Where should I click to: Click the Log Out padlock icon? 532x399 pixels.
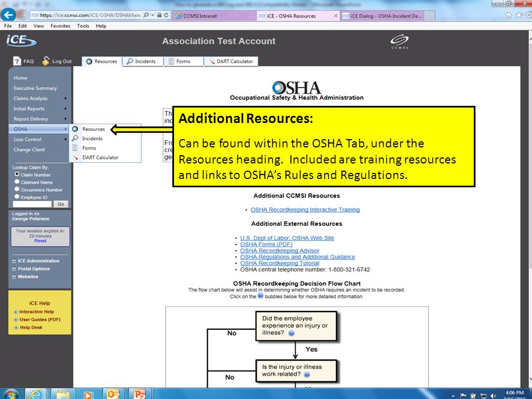(46, 61)
